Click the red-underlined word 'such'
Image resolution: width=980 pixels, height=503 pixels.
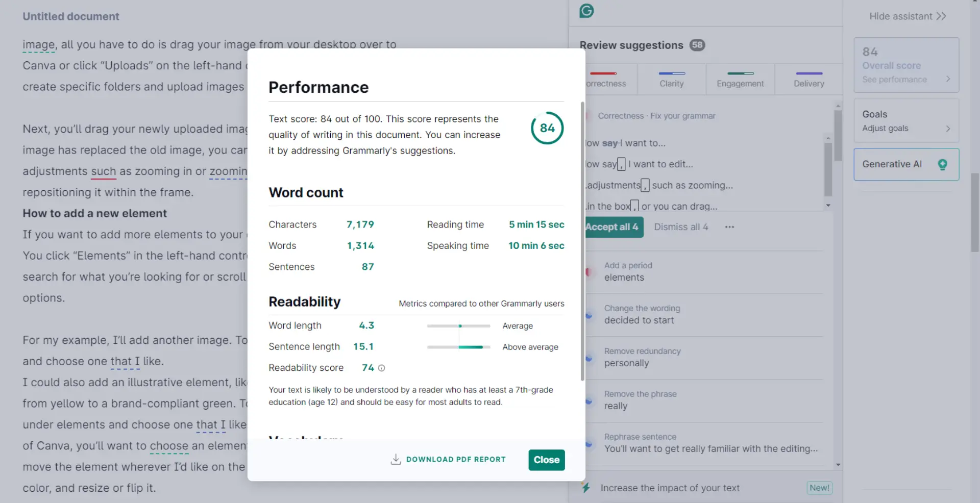tap(104, 171)
